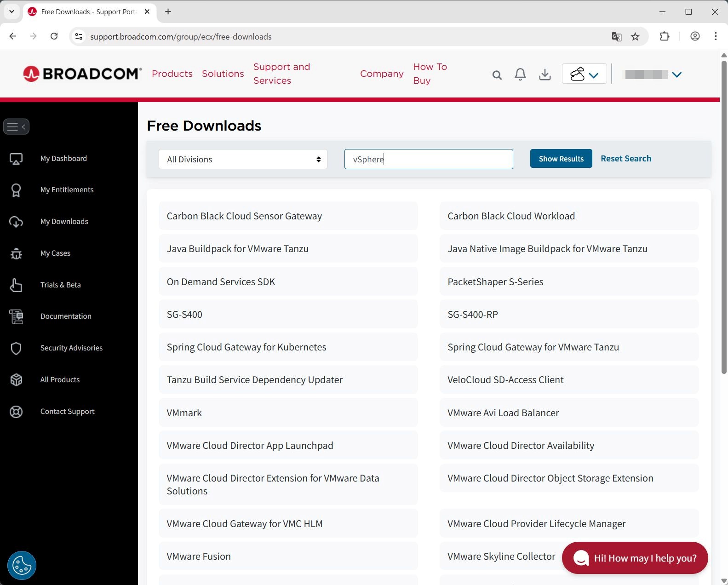The image size is (728, 585).
Task: Click the Show Results button
Action: coord(561,159)
